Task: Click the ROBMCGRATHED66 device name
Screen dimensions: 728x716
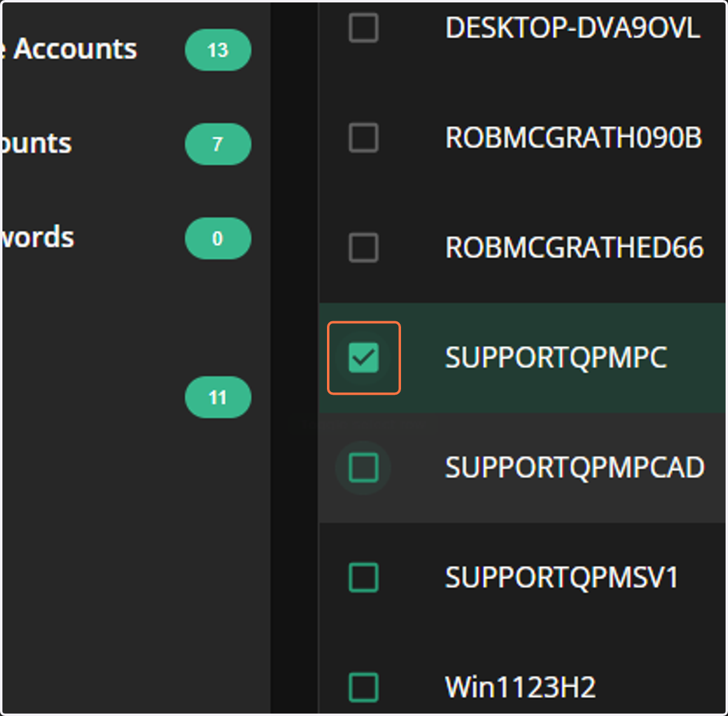Action: 575,247
